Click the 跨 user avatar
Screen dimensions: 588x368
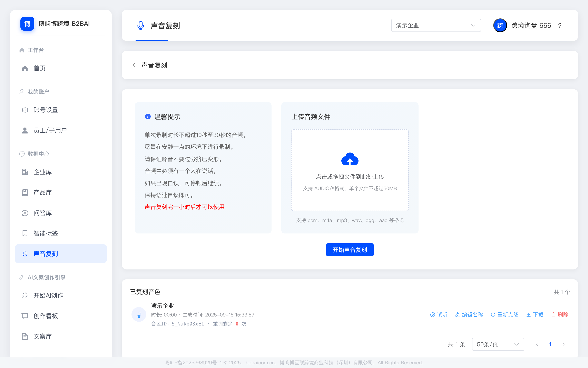pos(500,25)
